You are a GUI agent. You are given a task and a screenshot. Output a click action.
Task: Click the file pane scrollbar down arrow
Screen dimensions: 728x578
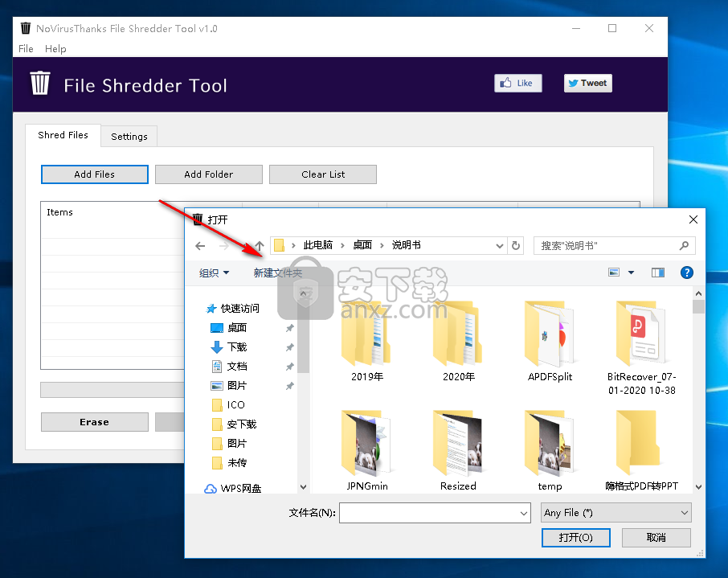(x=698, y=486)
